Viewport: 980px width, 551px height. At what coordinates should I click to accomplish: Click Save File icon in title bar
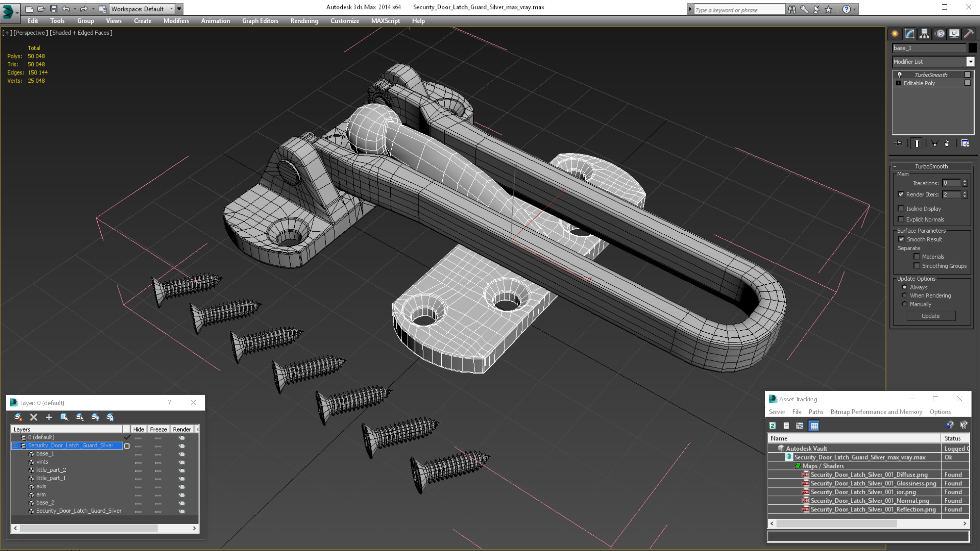54,9
